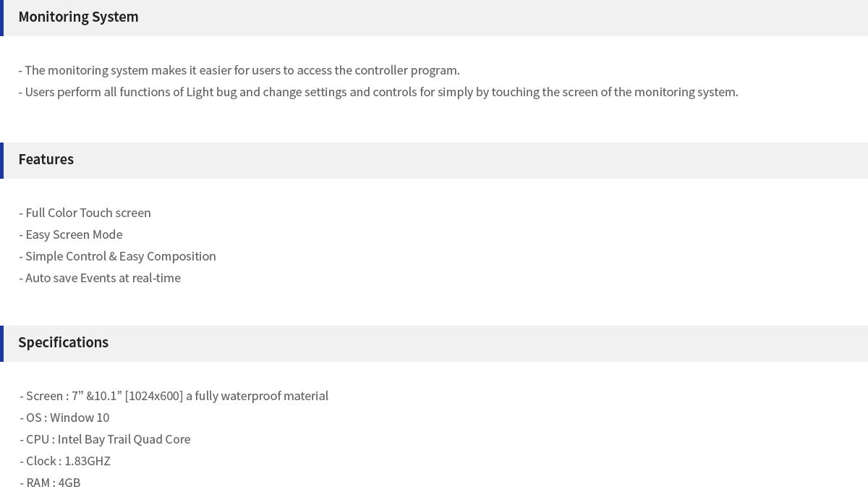The width and height of the screenshot is (868, 487).
Task: Select the Light bug functions sentence
Action: (x=378, y=92)
